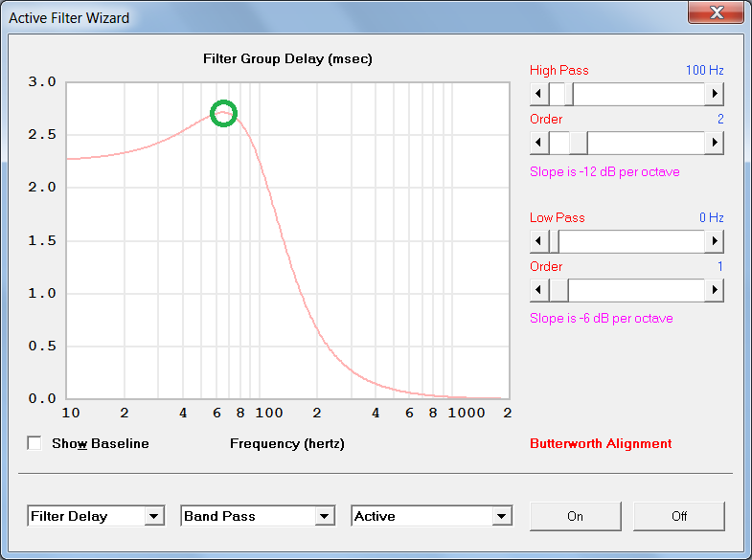The height and width of the screenshot is (560, 752).
Task: Click the '0 Hz' Low Pass value
Action: (711, 217)
